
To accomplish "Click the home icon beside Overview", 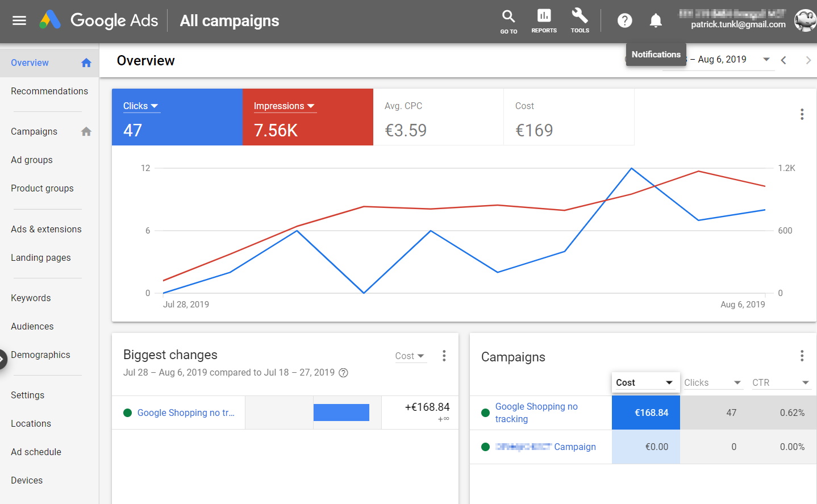I will pyautogui.click(x=86, y=63).
